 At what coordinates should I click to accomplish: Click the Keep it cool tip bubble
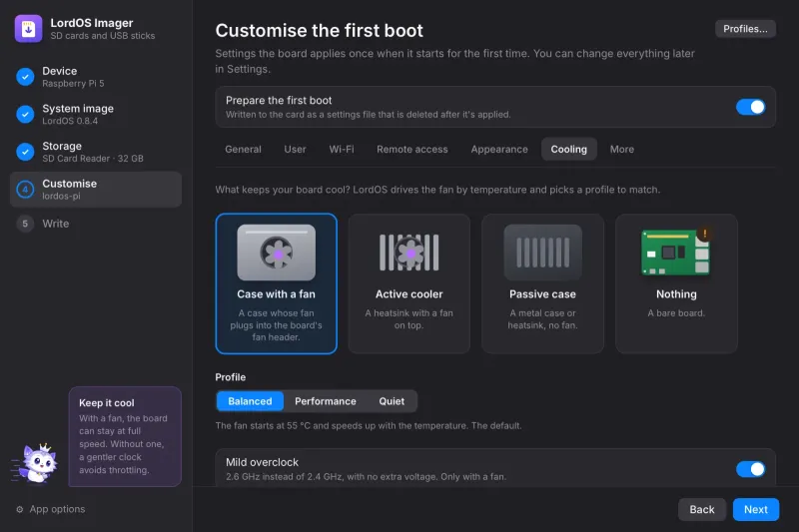pos(125,437)
